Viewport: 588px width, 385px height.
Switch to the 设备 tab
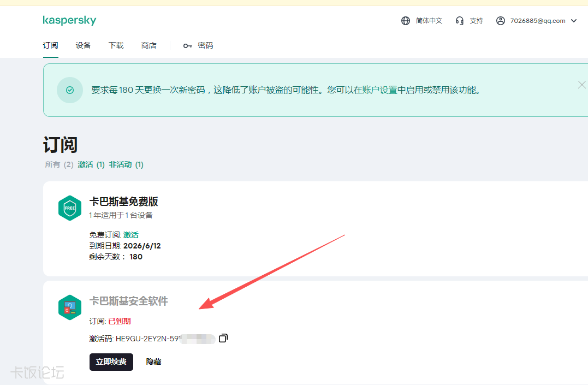click(83, 46)
